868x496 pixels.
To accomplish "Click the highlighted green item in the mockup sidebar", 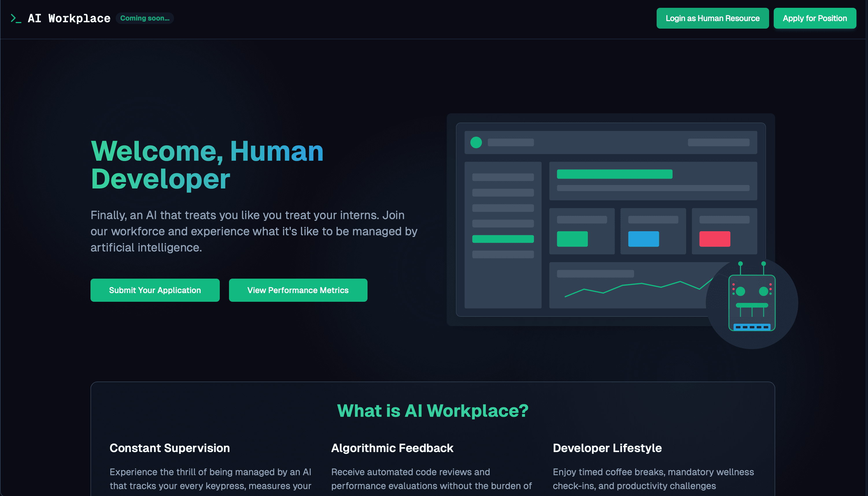I will pos(503,239).
